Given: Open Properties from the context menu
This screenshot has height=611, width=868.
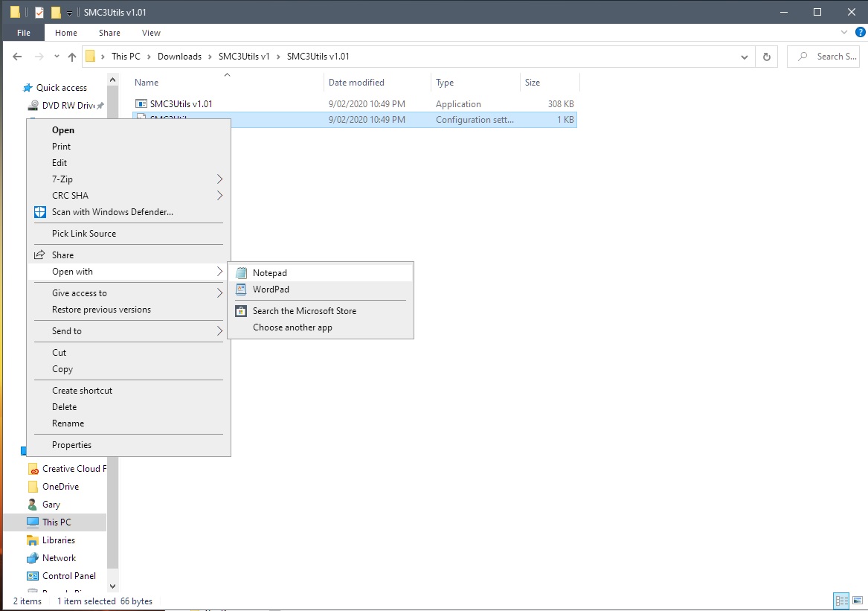Looking at the screenshot, I should [129, 445].
